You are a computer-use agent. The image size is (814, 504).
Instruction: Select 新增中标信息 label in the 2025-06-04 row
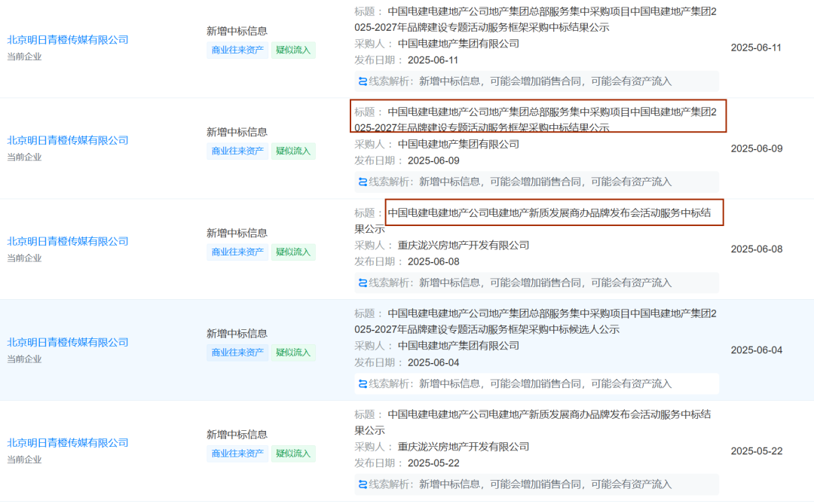pyautogui.click(x=237, y=333)
